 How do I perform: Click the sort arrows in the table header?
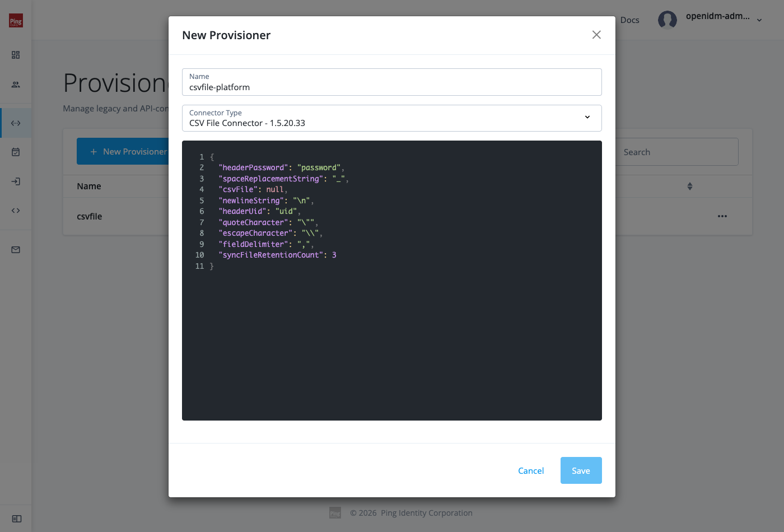coord(690,186)
